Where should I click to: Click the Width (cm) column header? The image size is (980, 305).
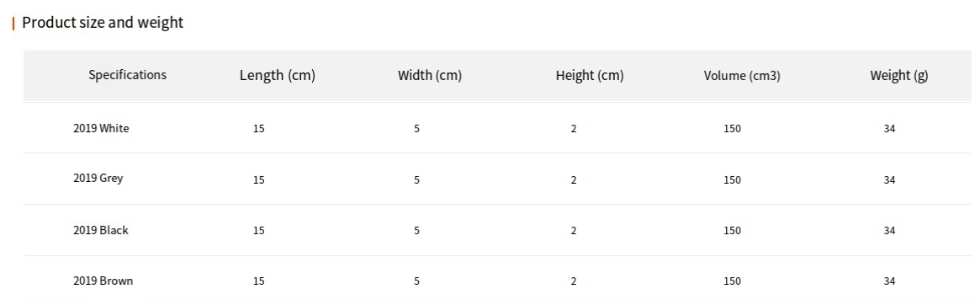(429, 76)
